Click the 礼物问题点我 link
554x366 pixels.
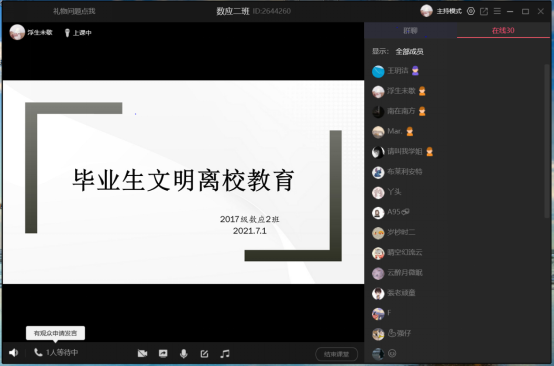tap(74, 11)
